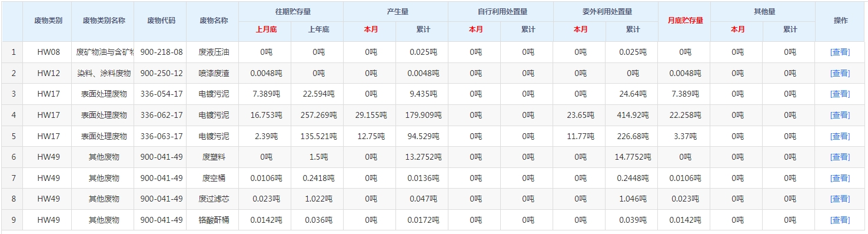The width and height of the screenshot is (868, 234).
Task: Click [查看] link for 喷漆废渣 row
Action: [840, 73]
